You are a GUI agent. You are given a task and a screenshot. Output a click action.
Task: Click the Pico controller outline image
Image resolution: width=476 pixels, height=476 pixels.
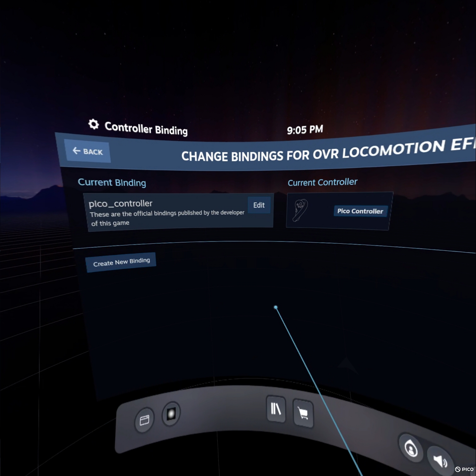pos(300,210)
